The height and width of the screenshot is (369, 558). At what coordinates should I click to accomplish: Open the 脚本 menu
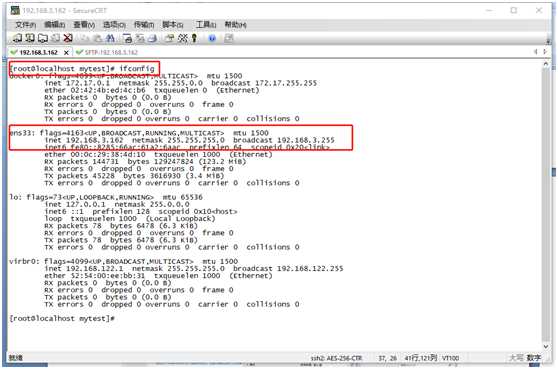173,25
